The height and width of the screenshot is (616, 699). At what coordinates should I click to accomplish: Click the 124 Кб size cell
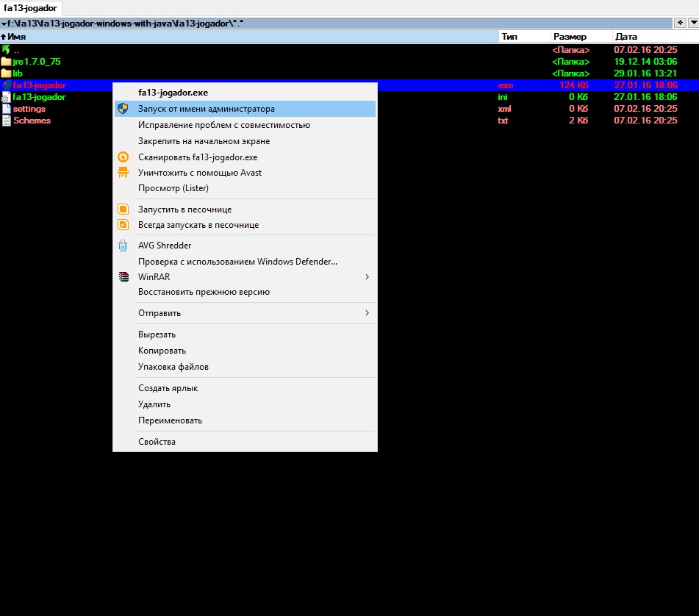[x=574, y=85]
